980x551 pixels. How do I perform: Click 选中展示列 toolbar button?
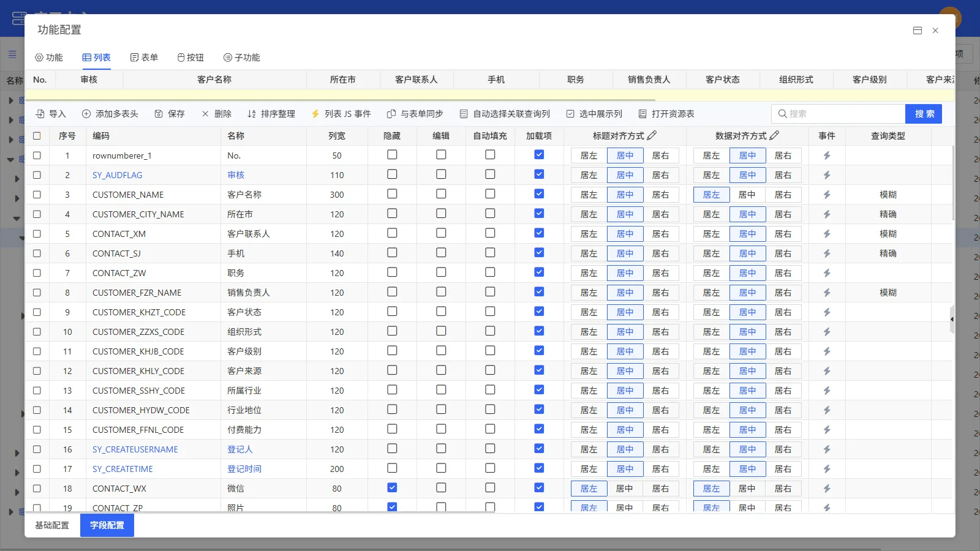[594, 114]
